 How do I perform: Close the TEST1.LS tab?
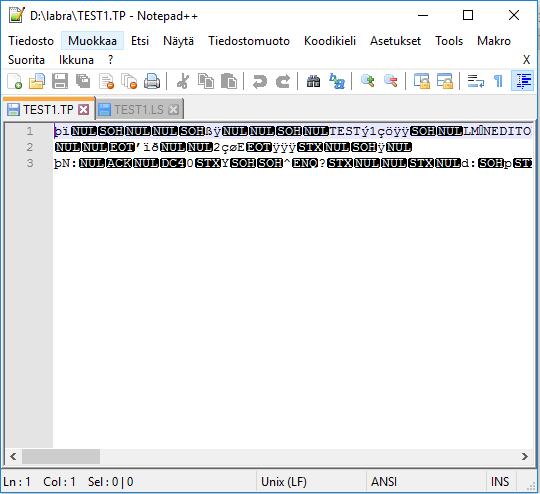point(174,110)
